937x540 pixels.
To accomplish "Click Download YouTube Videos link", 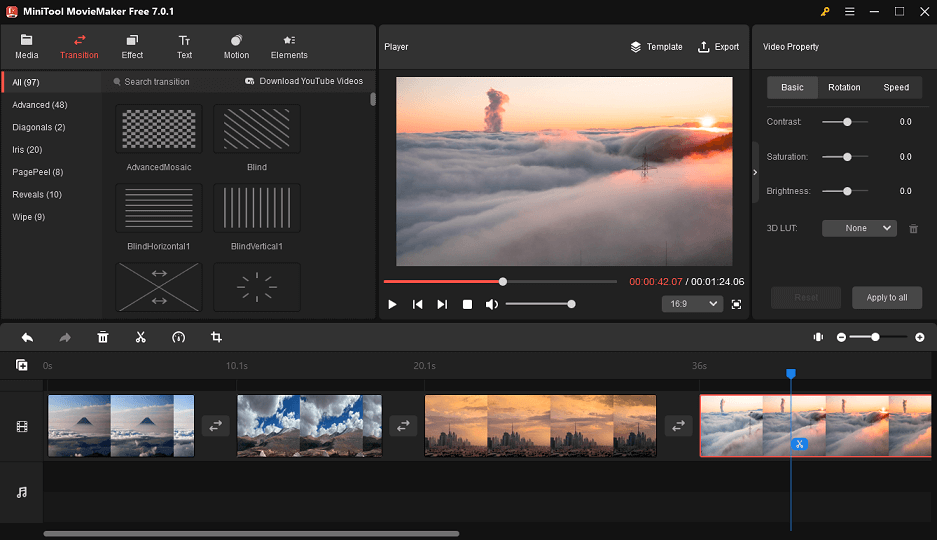I will pos(304,81).
